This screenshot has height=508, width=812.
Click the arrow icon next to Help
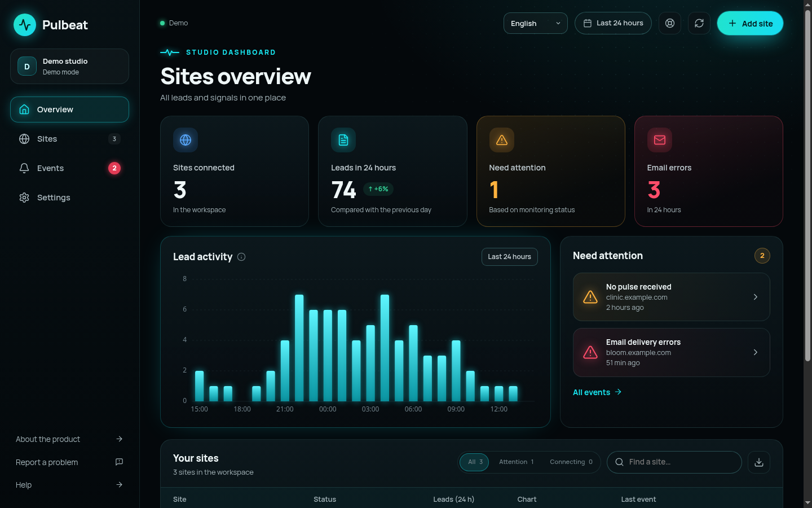click(119, 484)
